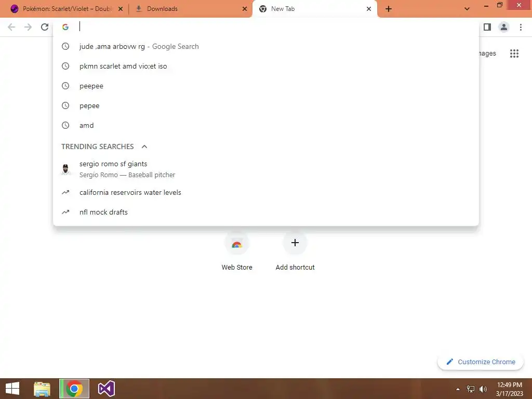Click the clock icon beside "peepee"
This screenshot has width=532, height=399.
click(65, 86)
